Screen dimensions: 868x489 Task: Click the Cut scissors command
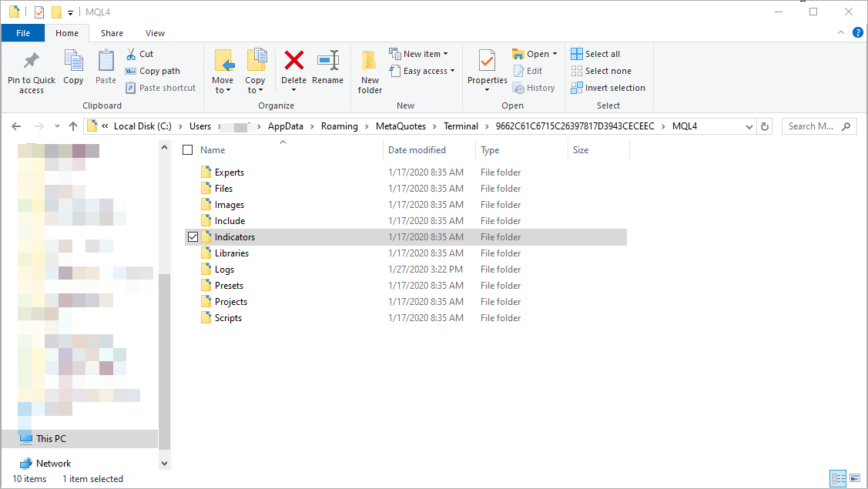139,54
